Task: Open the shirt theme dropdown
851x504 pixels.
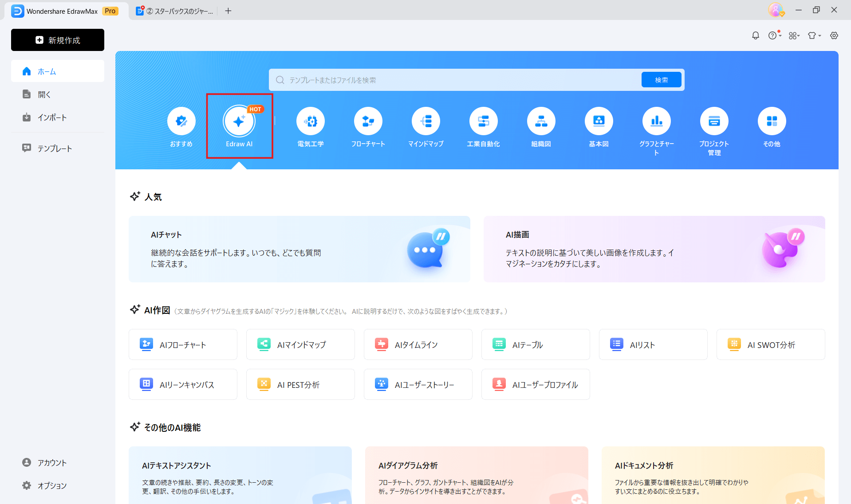Action: click(x=814, y=35)
